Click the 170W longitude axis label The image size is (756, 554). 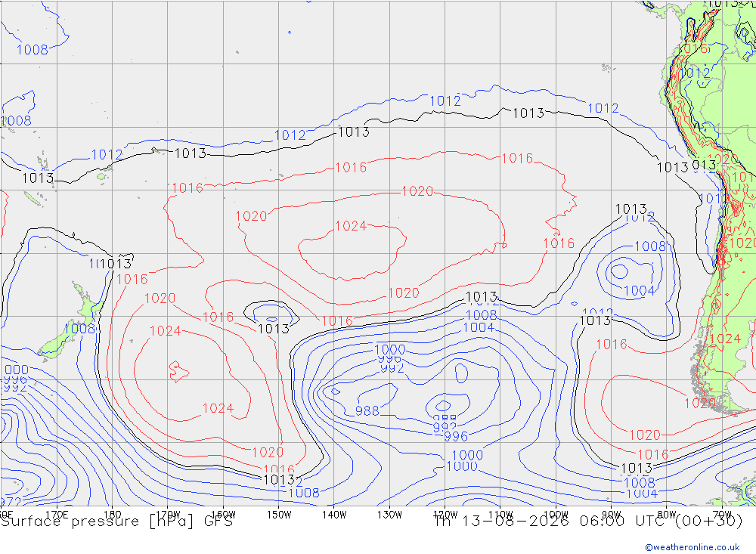click(168, 515)
